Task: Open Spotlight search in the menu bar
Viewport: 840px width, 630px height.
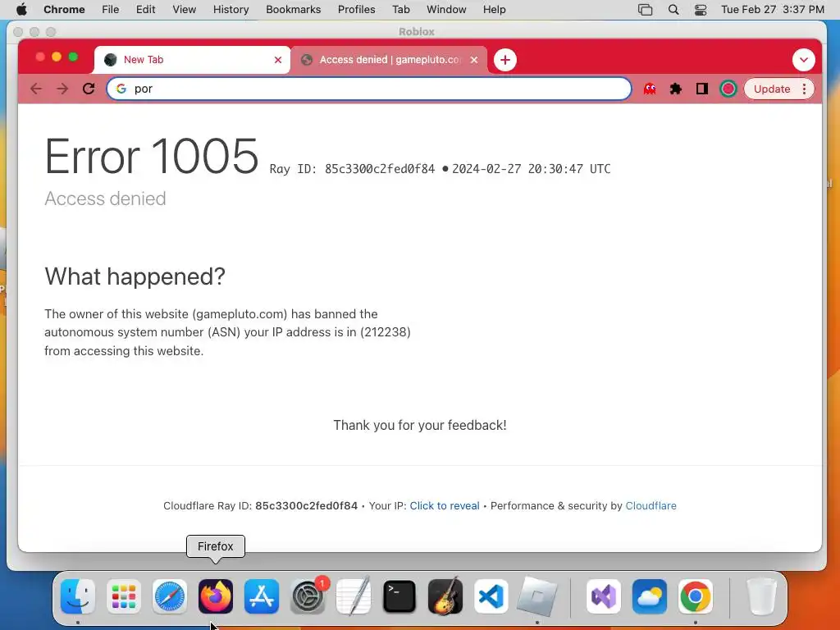Action: coord(673,10)
